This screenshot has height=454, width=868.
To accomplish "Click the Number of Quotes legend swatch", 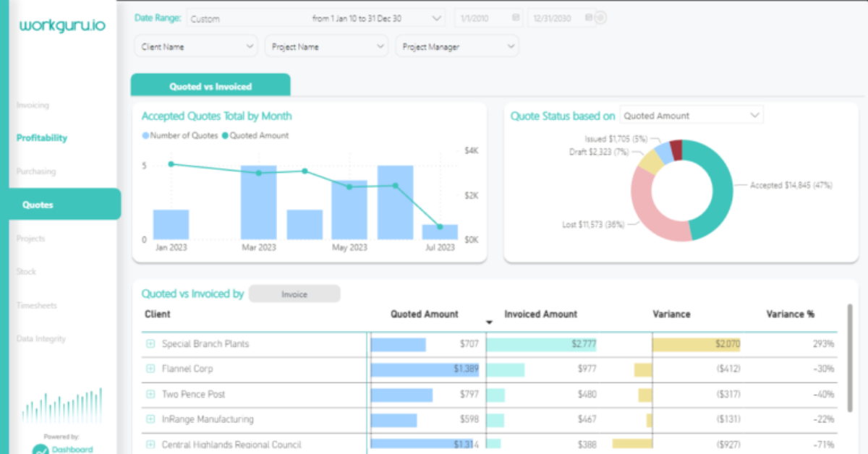I will click(x=145, y=136).
